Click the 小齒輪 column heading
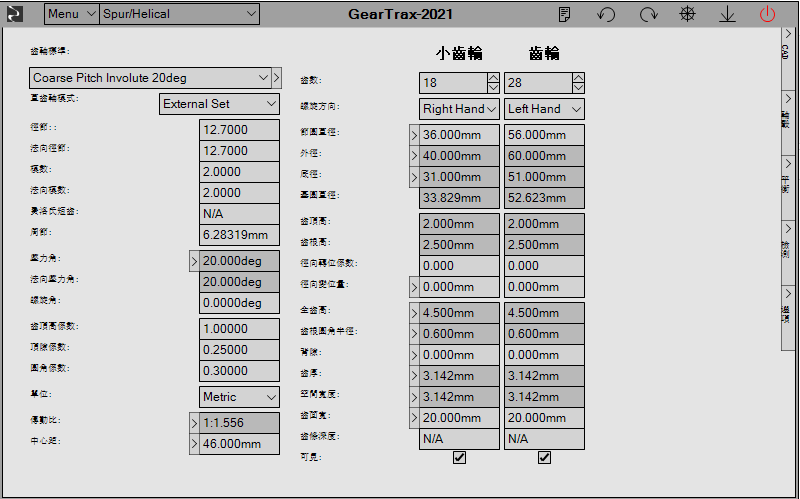This screenshot has height=499, width=800. (x=459, y=53)
